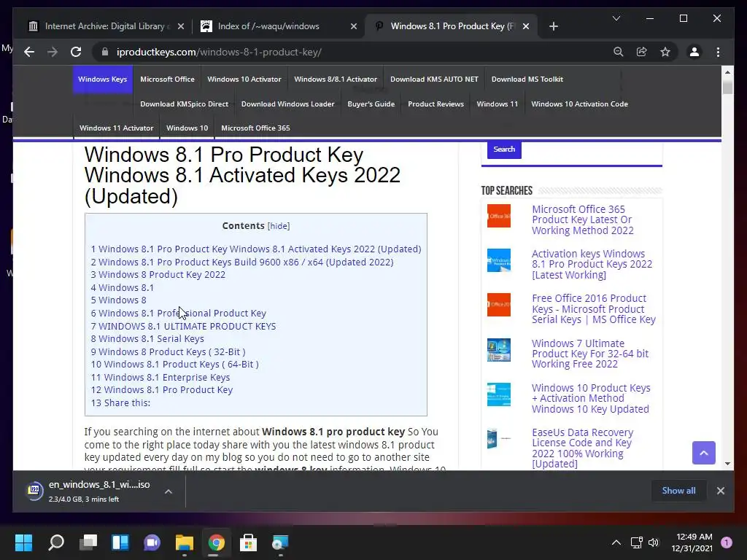Open Download Windows Loader menu item
The height and width of the screenshot is (560, 747).
tap(287, 104)
